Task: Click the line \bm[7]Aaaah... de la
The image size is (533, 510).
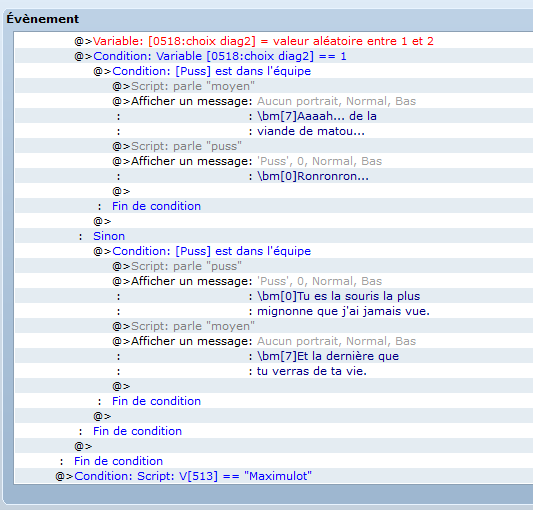Action: pos(274,116)
